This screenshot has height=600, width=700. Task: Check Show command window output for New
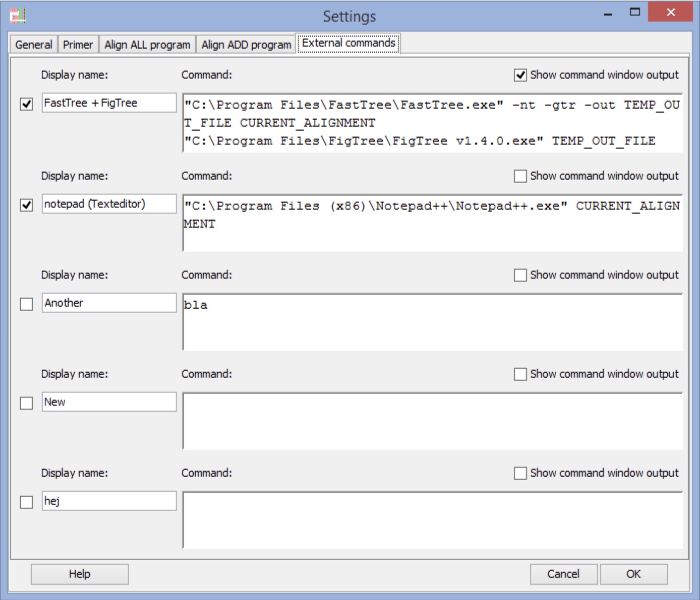(x=520, y=374)
